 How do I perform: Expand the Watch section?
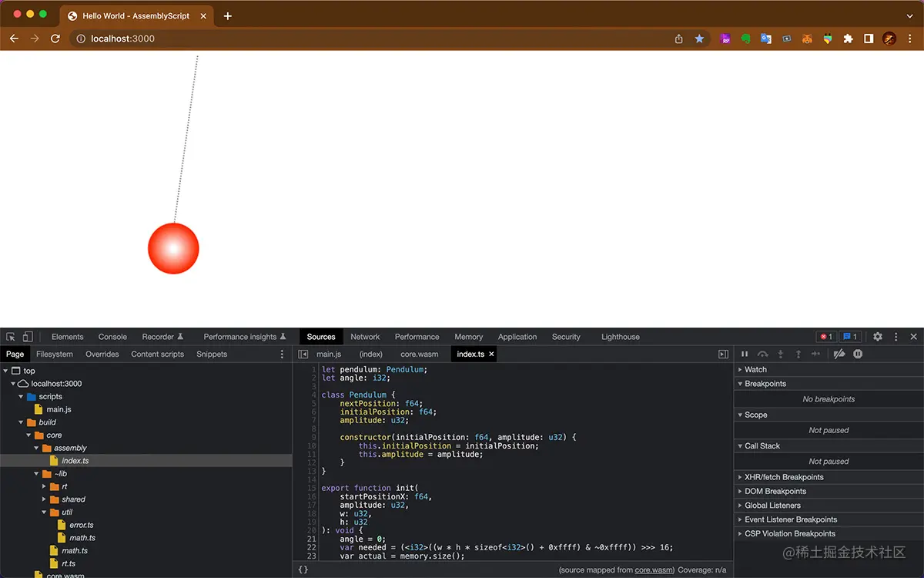755,369
